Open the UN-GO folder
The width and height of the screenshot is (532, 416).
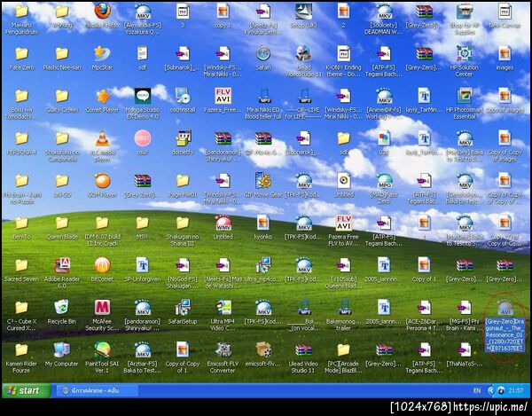(62, 181)
